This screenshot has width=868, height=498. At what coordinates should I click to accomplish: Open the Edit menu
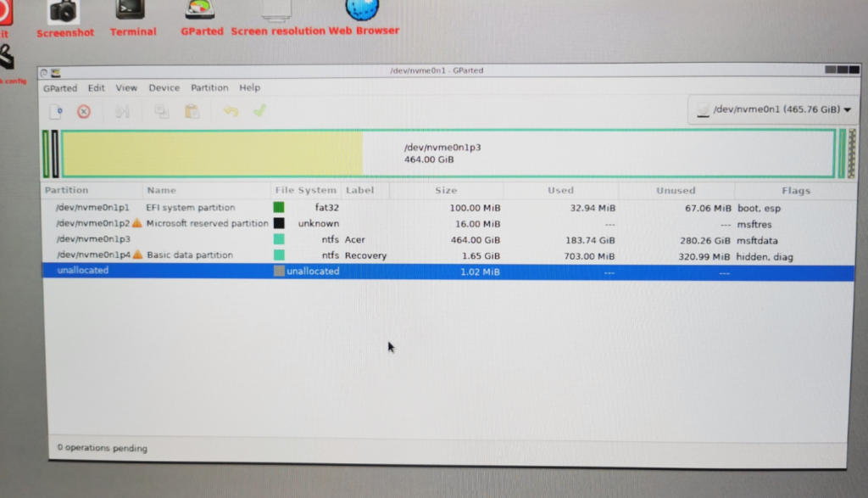point(96,87)
